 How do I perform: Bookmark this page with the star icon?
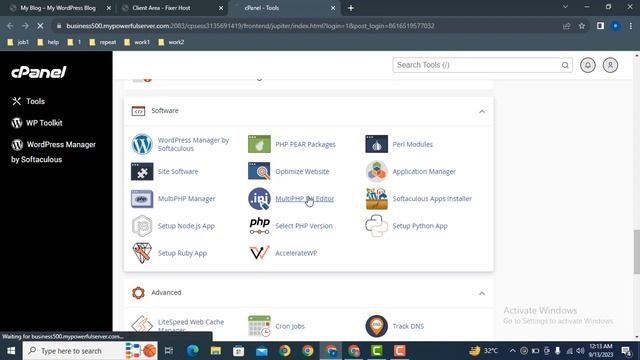click(x=582, y=26)
